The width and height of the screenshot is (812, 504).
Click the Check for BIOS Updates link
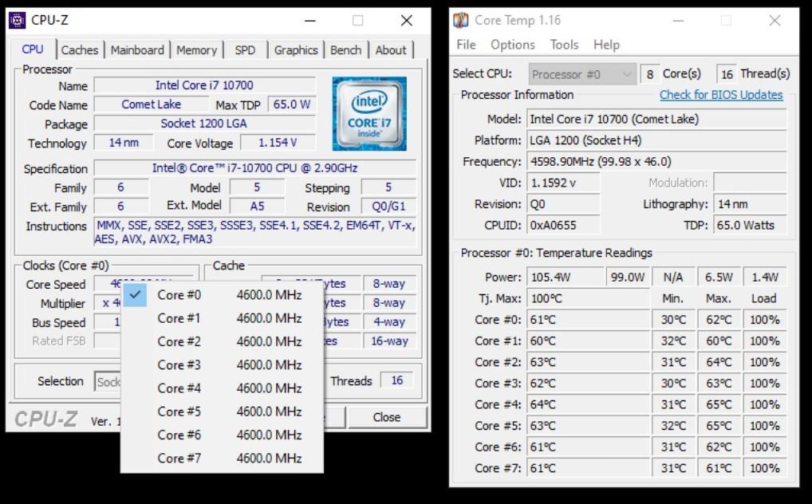pyautogui.click(x=720, y=95)
